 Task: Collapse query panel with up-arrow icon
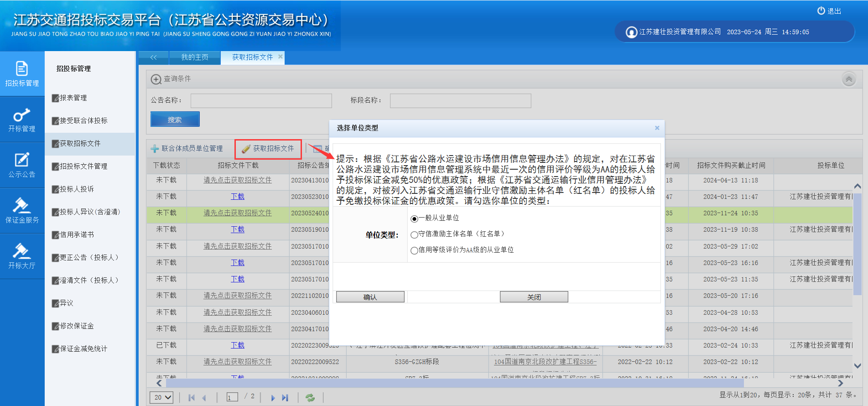pyautogui.click(x=849, y=79)
